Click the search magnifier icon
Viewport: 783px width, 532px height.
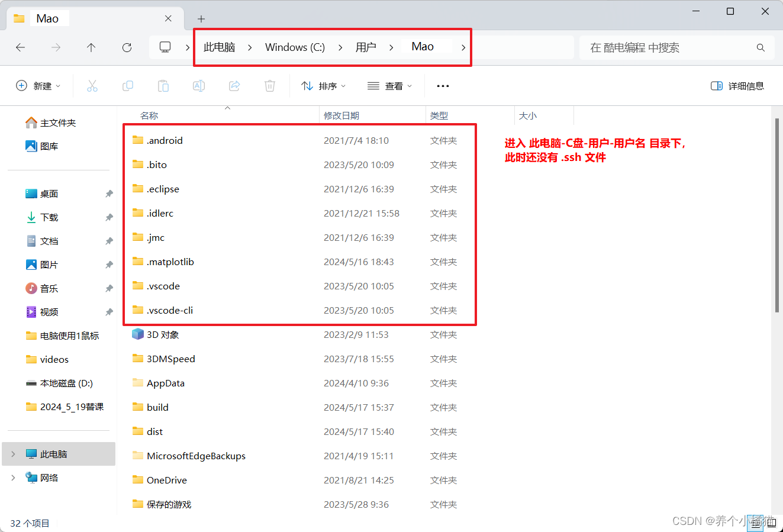[x=761, y=47]
